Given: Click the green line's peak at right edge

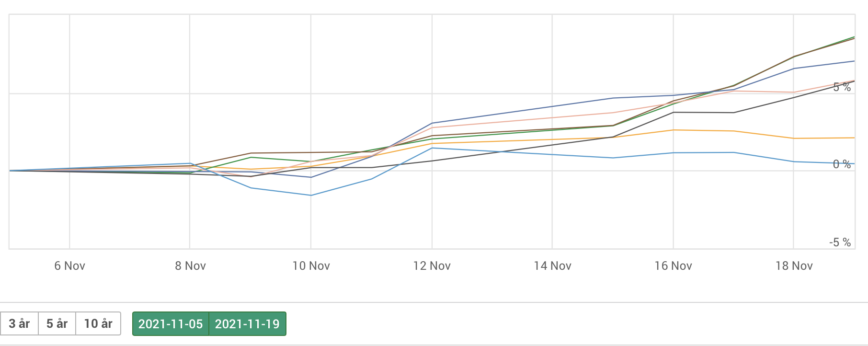Looking at the screenshot, I should click(x=853, y=37).
